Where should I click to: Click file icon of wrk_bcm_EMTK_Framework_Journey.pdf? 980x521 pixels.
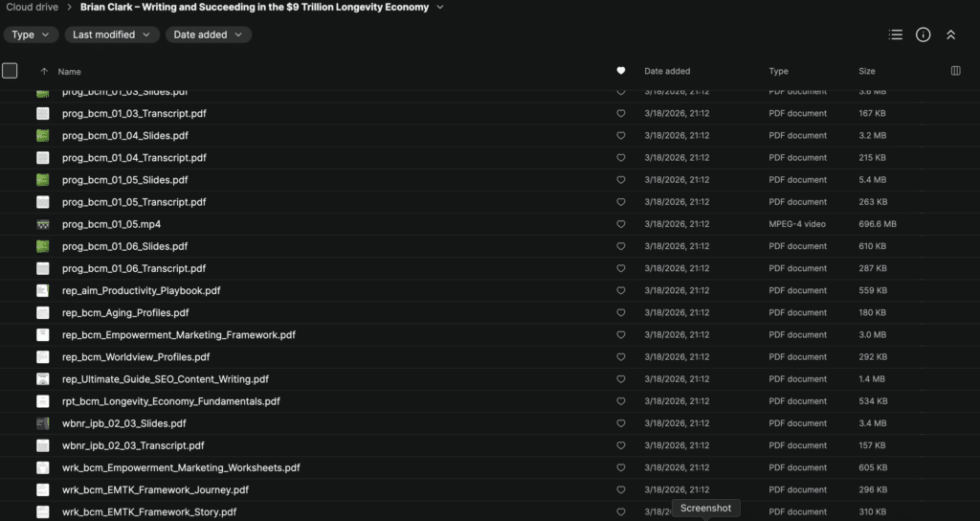(42, 489)
